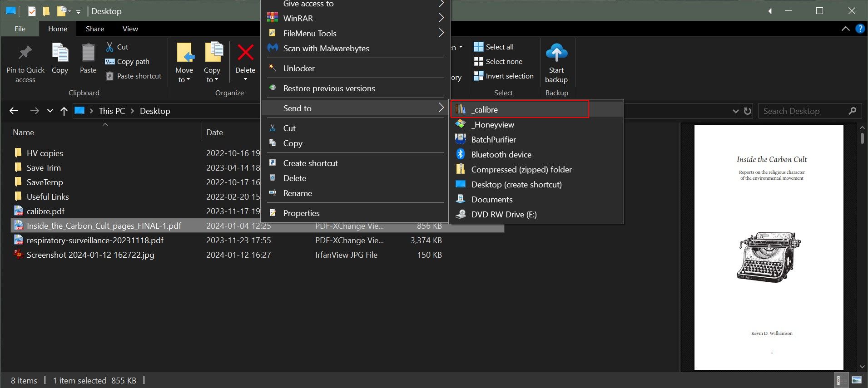Viewport: 868px width, 388px height.
Task: Open the address bar history dropdown
Action: point(736,111)
